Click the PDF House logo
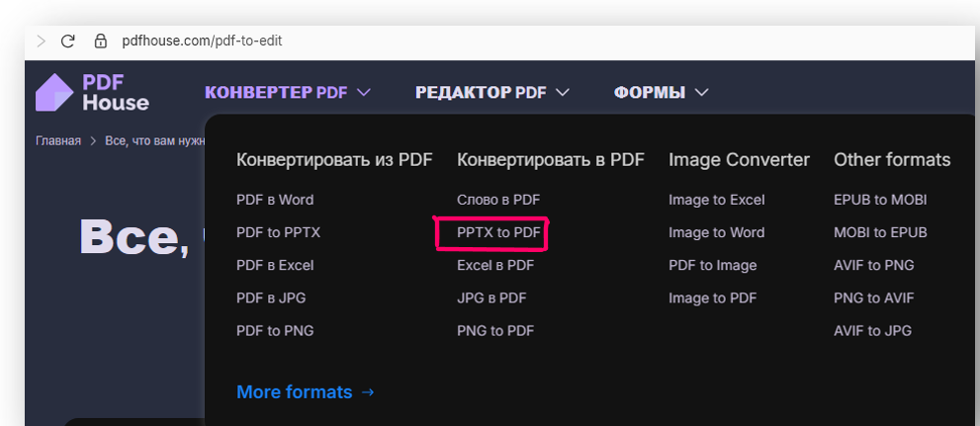Viewport: 980px width, 426px height. (92, 92)
